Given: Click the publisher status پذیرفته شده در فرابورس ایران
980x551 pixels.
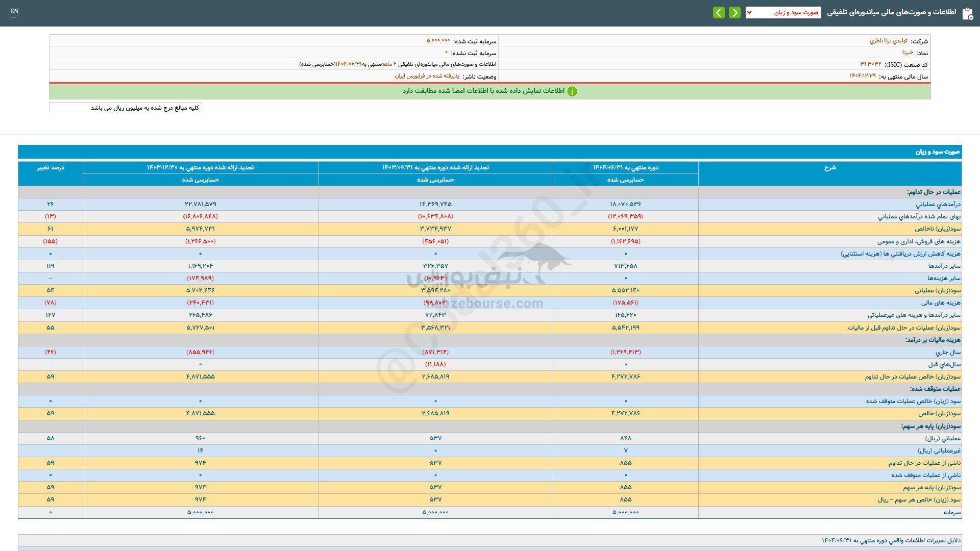Looking at the screenshot, I should (427, 76).
